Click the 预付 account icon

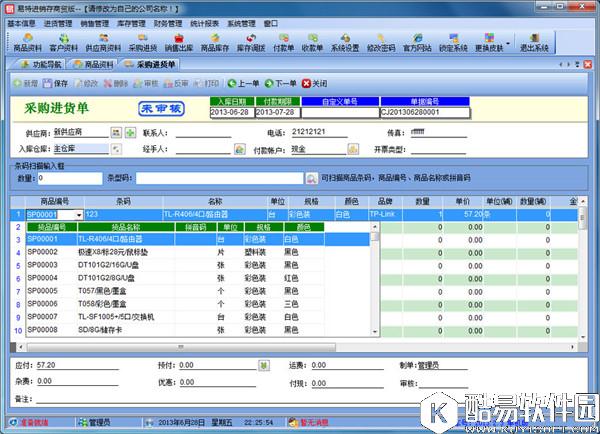point(264,365)
